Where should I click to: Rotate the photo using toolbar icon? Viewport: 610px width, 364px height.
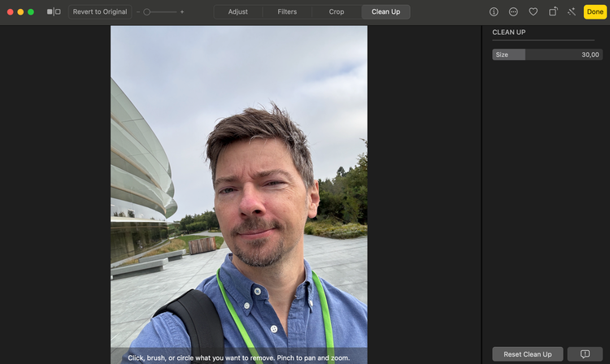(553, 12)
